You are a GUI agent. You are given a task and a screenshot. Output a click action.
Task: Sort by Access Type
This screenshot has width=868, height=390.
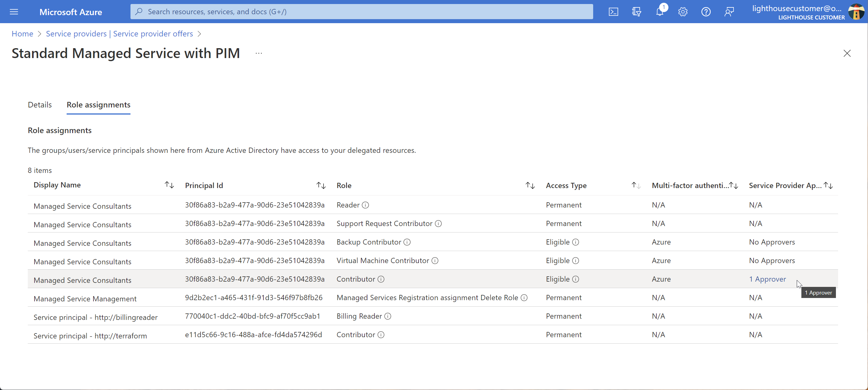635,185
